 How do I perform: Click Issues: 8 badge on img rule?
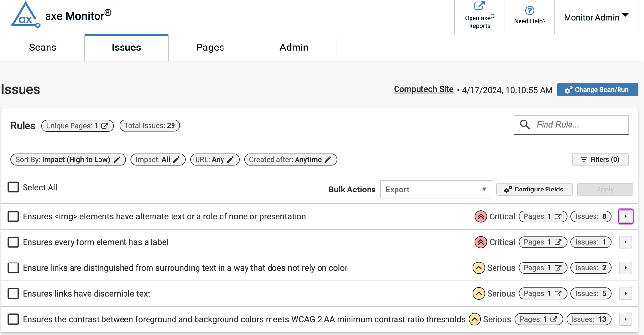[x=591, y=216]
